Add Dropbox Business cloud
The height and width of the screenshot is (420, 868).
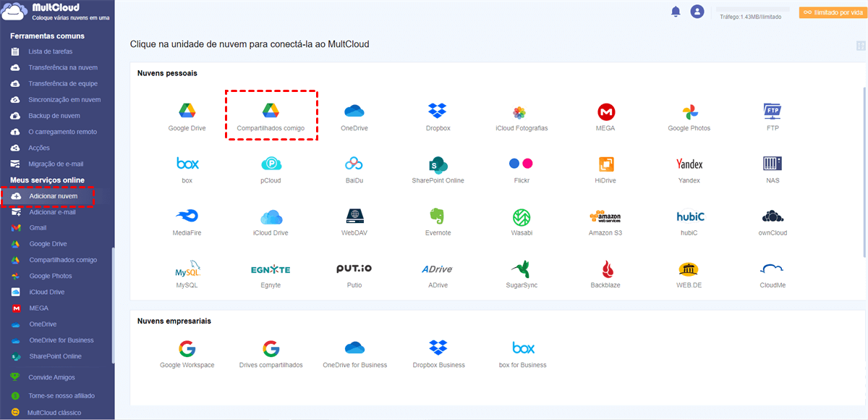click(438, 354)
